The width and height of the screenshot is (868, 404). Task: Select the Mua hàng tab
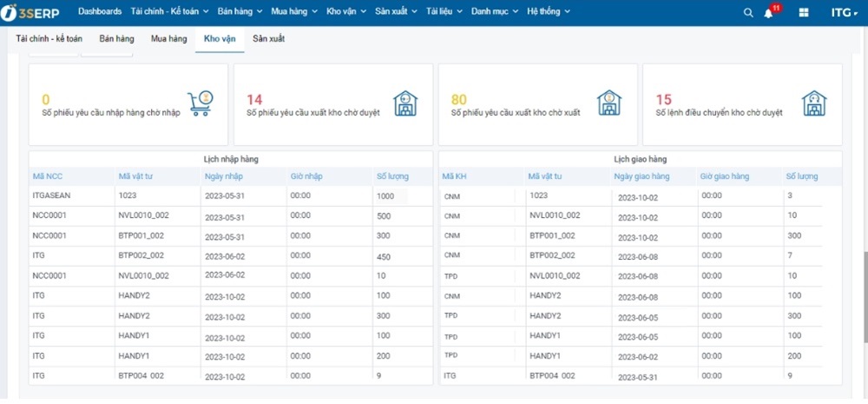(168, 39)
